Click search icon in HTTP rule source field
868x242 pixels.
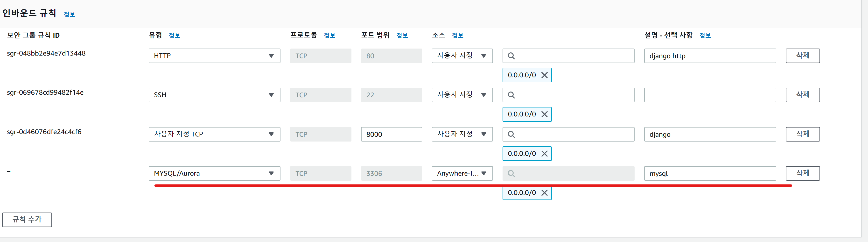point(511,56)
